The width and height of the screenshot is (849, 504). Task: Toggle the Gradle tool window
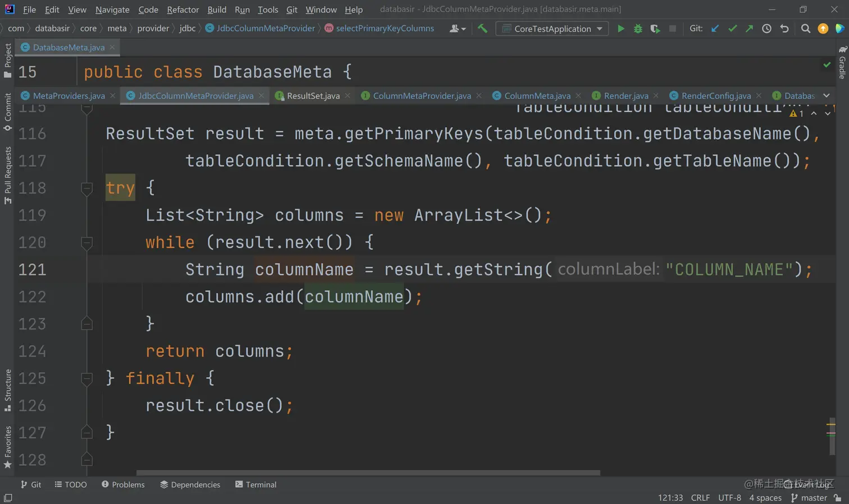[x=842, y=62]
